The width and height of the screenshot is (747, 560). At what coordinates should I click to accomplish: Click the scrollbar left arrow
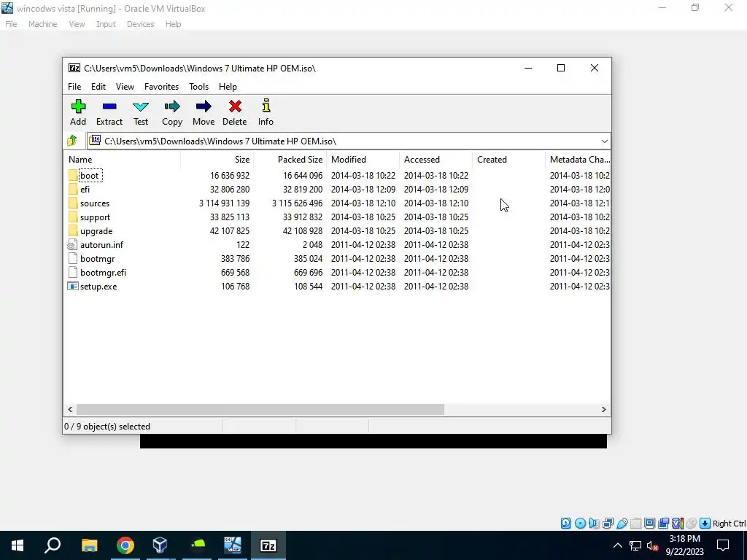click(70, 410)
